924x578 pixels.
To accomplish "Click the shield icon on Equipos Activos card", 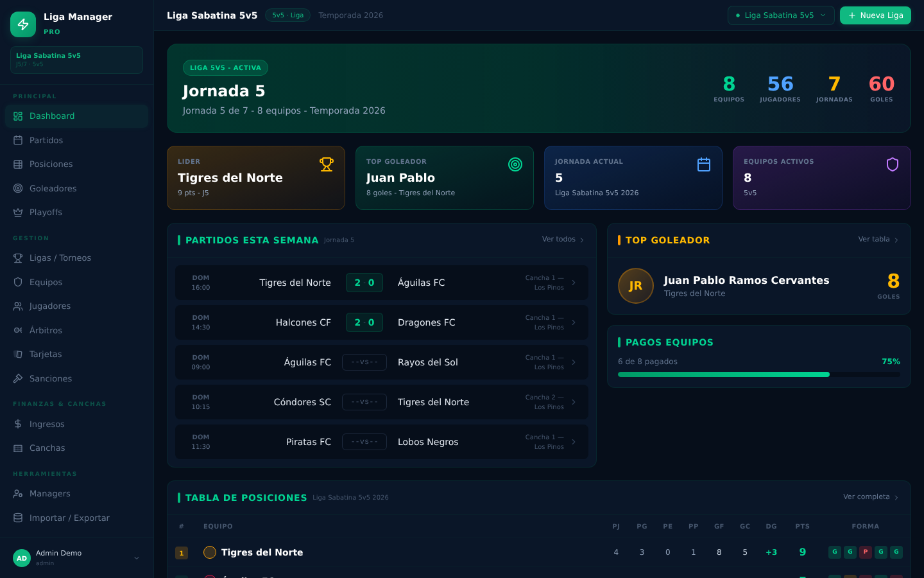I will coord(893,164).
